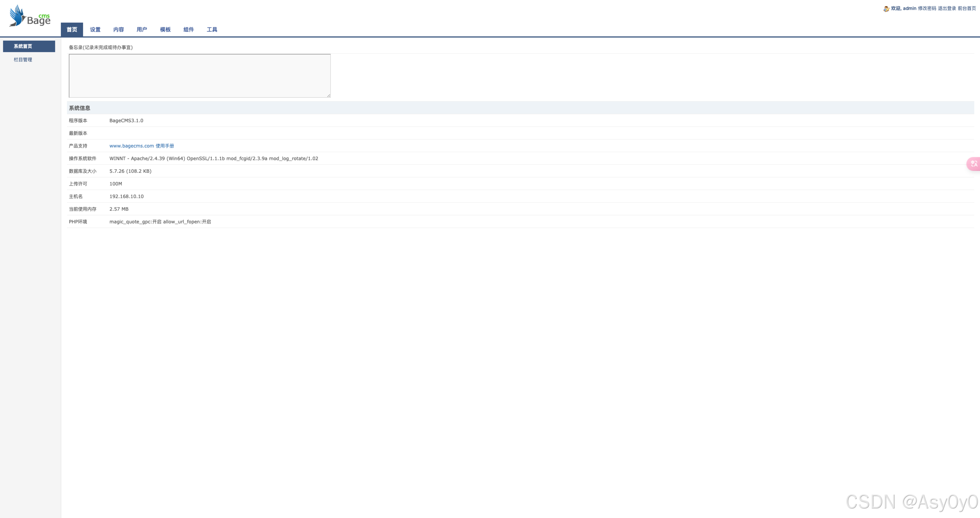
Task: Click 退出登录 to log out
Action: (x=947, y=8)
